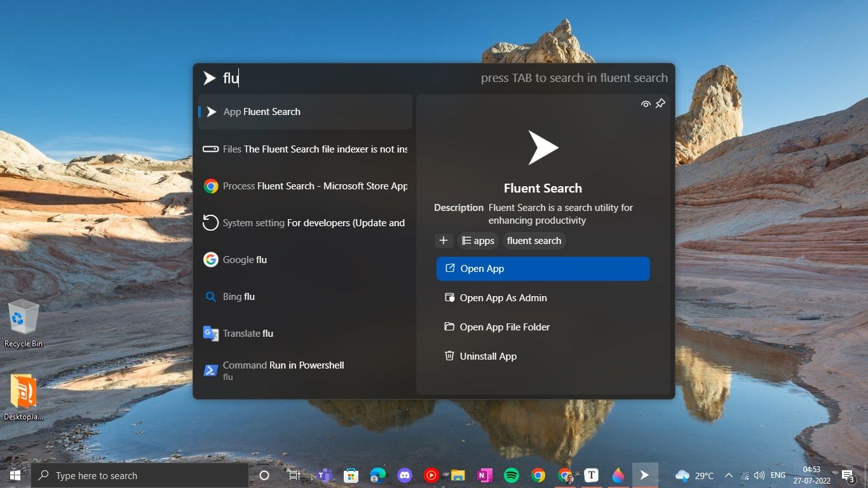The width and height of the screenshot is (868, 488).
Task: Click the Fluent Search logo beside the query
Action: tap(209, 78)
